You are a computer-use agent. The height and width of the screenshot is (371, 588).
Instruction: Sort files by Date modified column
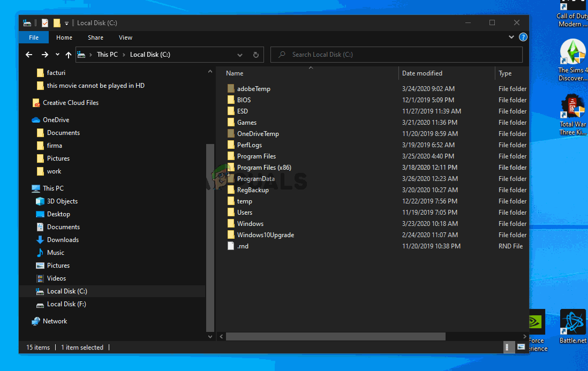click(x=422, y=73)
